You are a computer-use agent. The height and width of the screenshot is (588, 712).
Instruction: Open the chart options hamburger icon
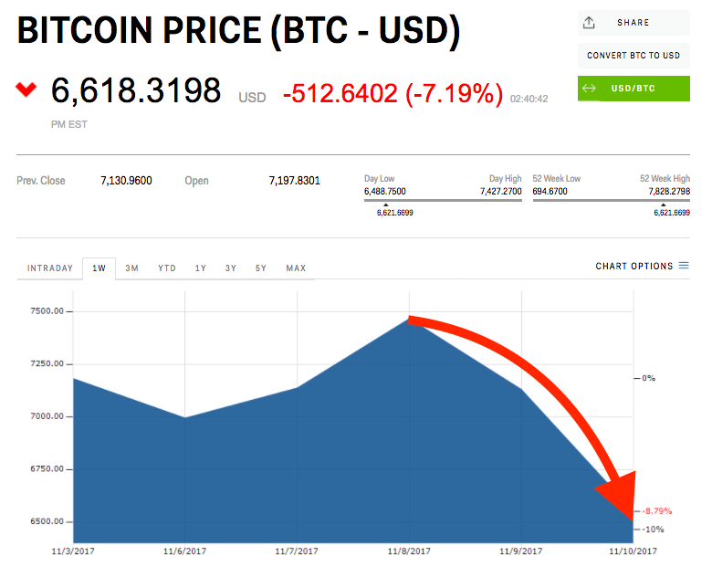point(684,265)
